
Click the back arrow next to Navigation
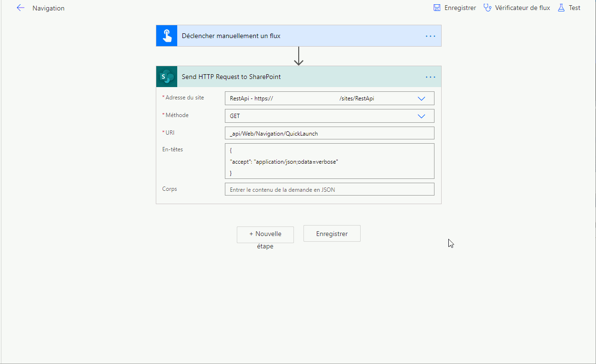pos(20,8)
